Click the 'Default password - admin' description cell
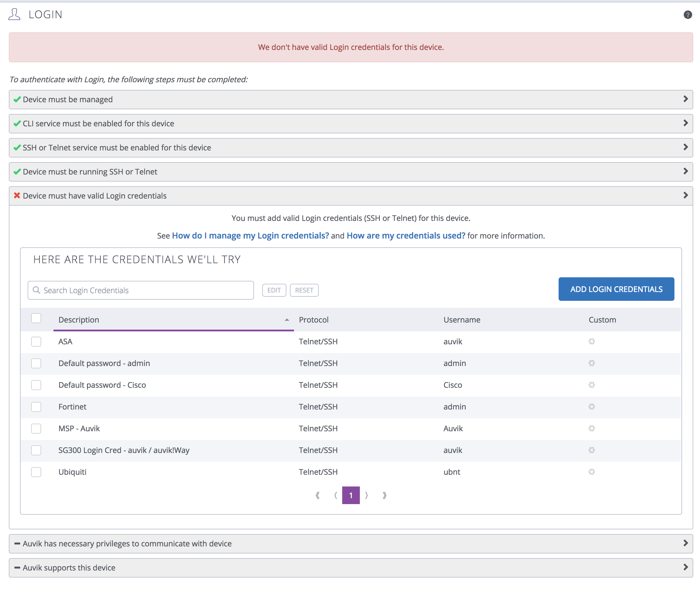700x589 pixels. 104,363
